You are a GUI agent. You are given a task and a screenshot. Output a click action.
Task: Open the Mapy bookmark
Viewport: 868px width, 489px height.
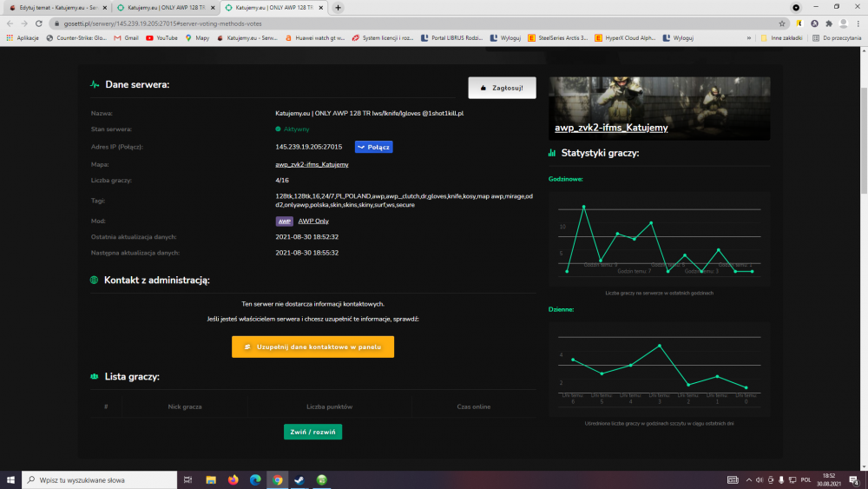point(197,37)
